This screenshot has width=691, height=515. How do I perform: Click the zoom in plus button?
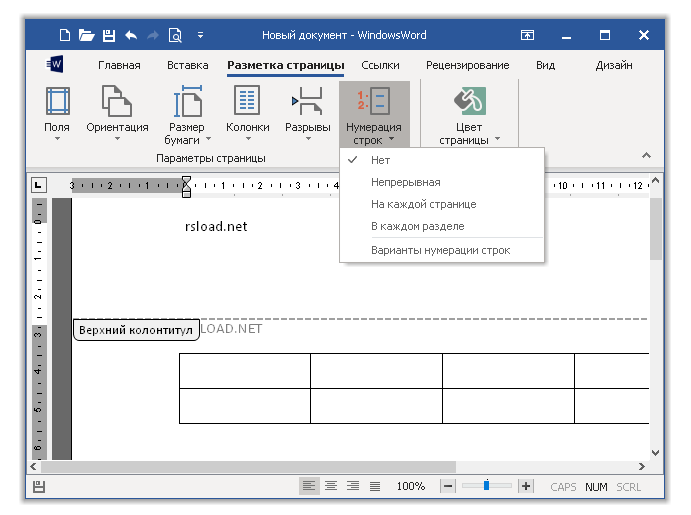click(x=526, y=486)
